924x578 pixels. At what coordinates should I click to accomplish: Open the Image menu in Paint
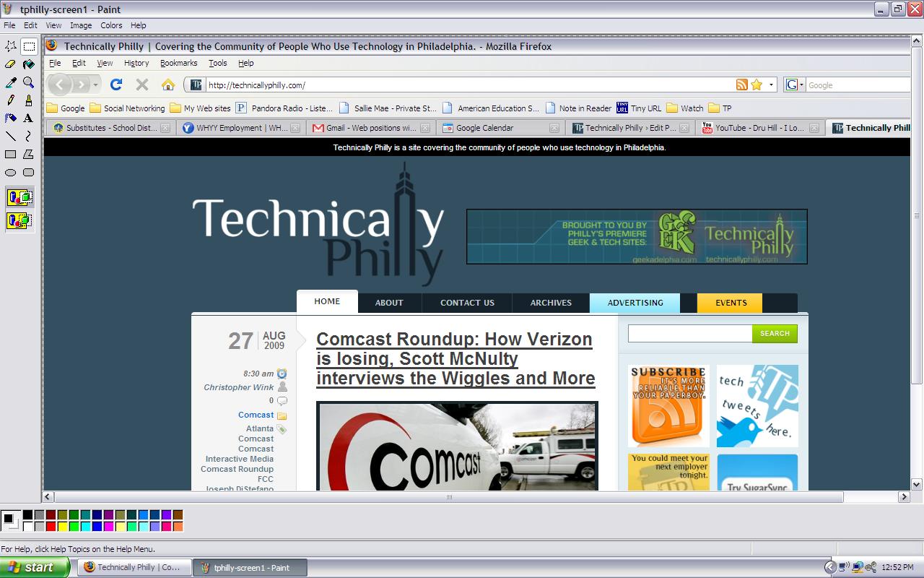[80, 25]
